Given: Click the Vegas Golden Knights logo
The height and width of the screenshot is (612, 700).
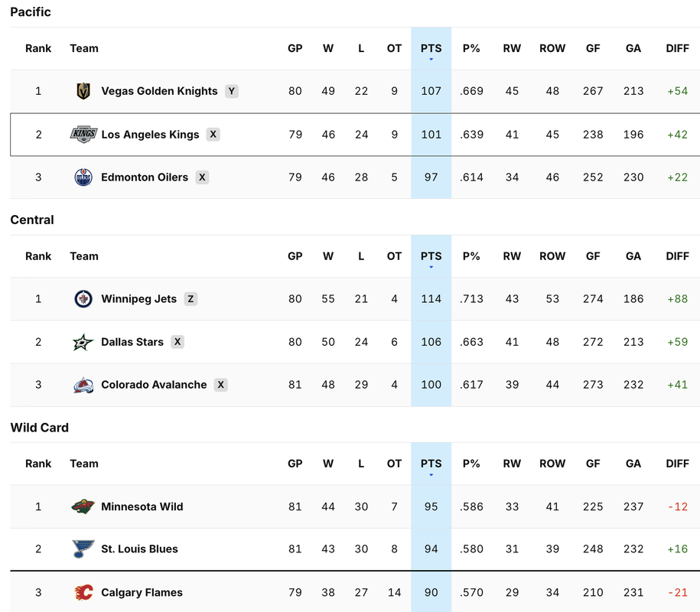Looking at the screenshot, I should [x=83, y=91].
